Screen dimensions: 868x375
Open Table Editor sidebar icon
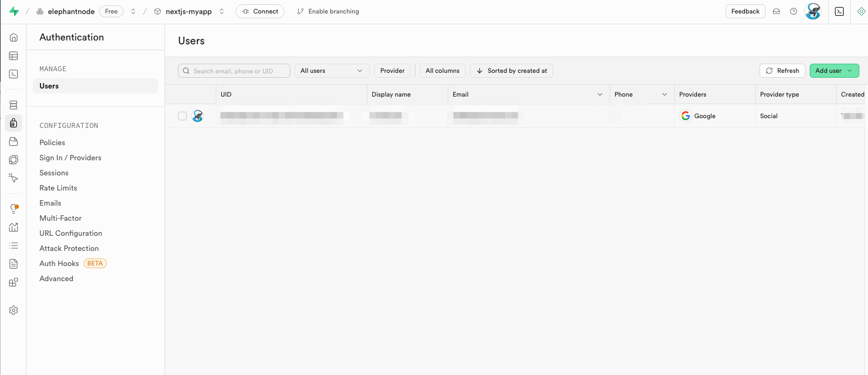click(x=13, y=56)
